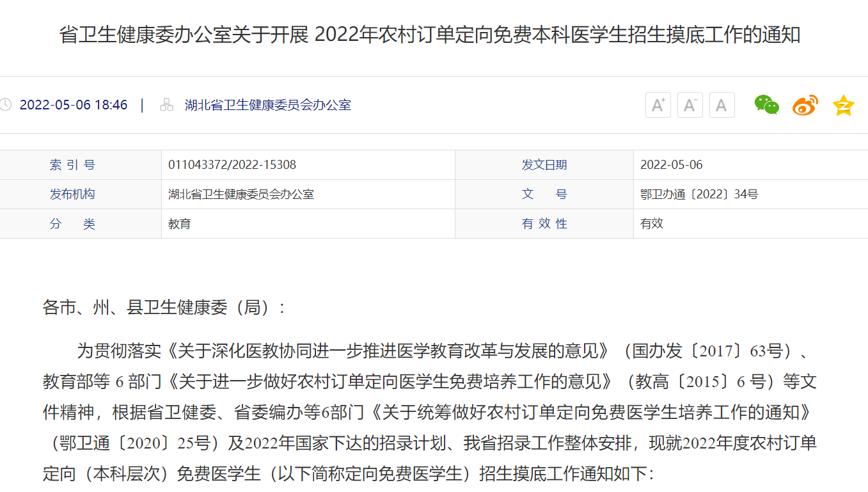Image resolution: width=868 pixels, height=492 pixels.
Task: Click the notice title heading
Action: click(430, 35)
